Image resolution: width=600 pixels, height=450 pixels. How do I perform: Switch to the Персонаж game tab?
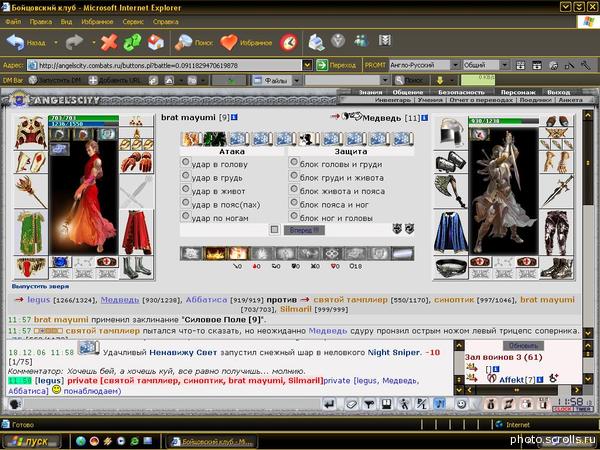pos(518,92)
